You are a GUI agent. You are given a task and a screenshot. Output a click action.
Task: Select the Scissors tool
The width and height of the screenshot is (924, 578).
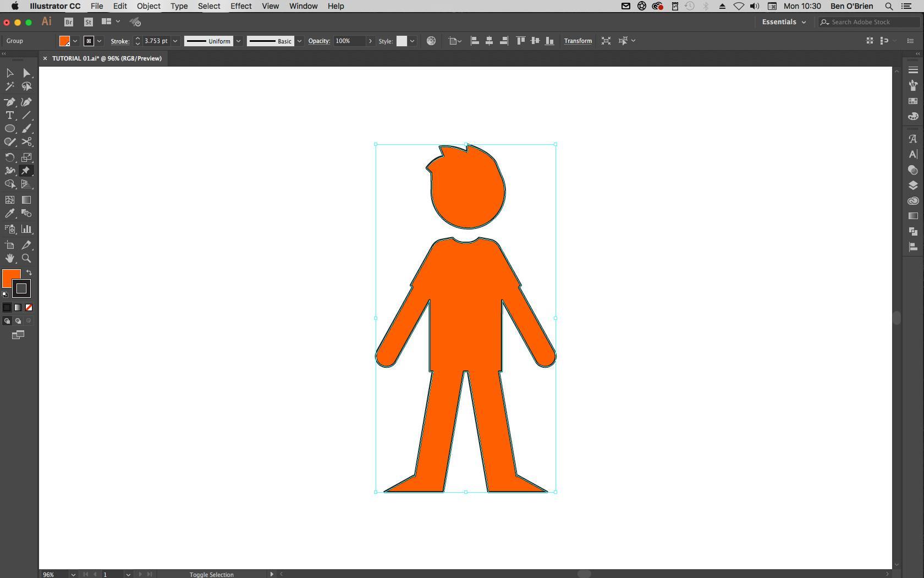click(26, 141)
